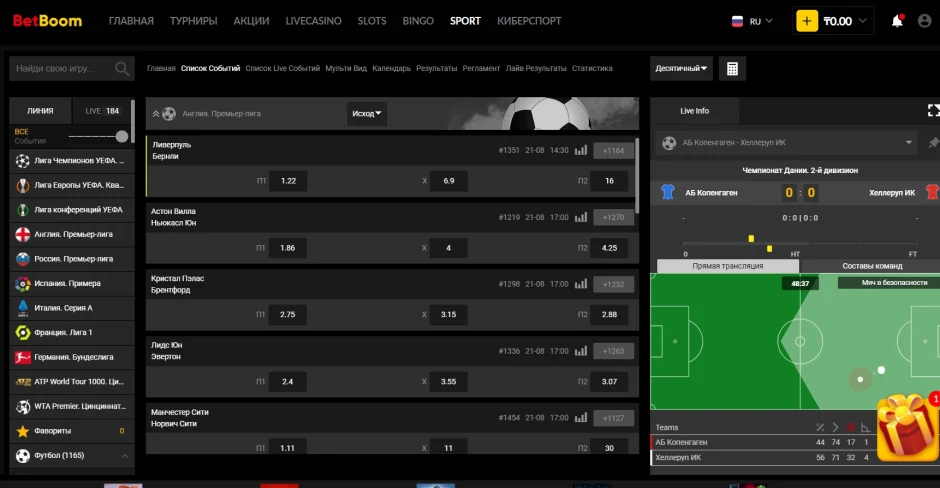Screen dimensions: 940x488
Task: Click red card column icon in Teams table
Action: 850,427
